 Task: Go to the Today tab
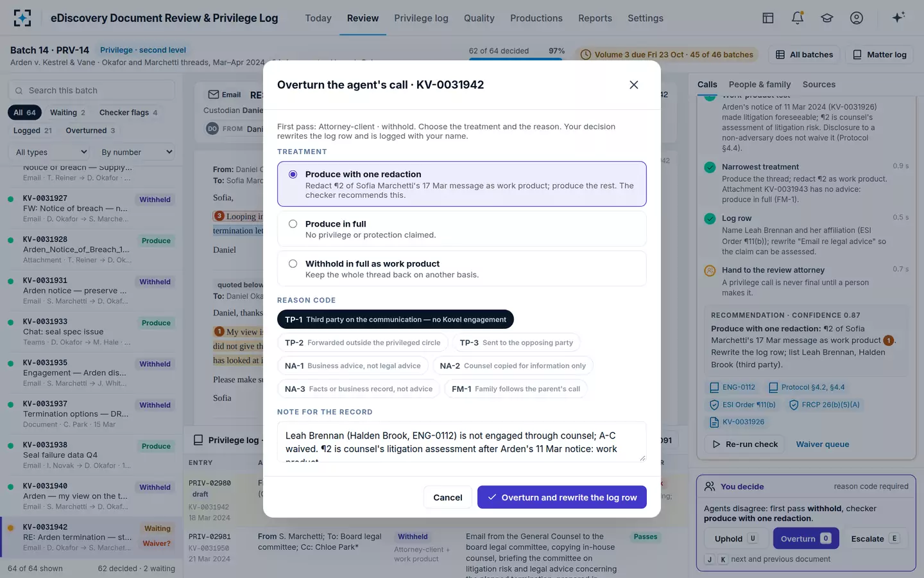tap(318, 18)
